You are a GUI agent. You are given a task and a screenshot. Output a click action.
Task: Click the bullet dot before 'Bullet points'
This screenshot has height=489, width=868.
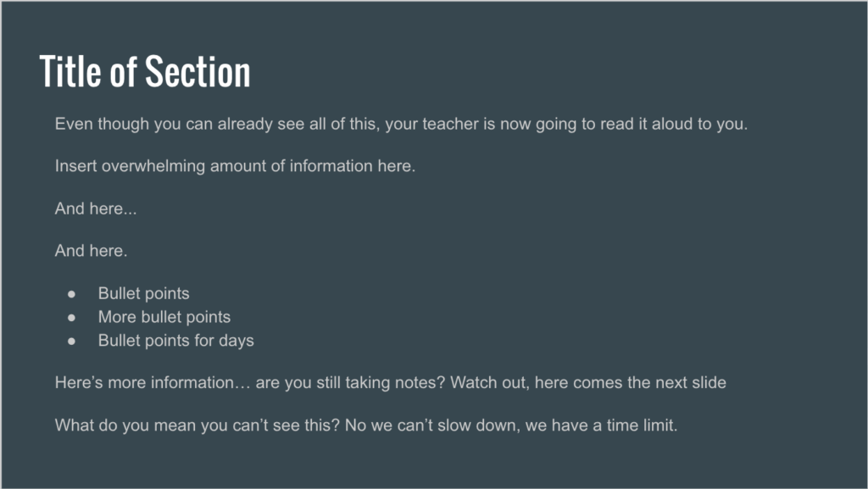(71, 294)
